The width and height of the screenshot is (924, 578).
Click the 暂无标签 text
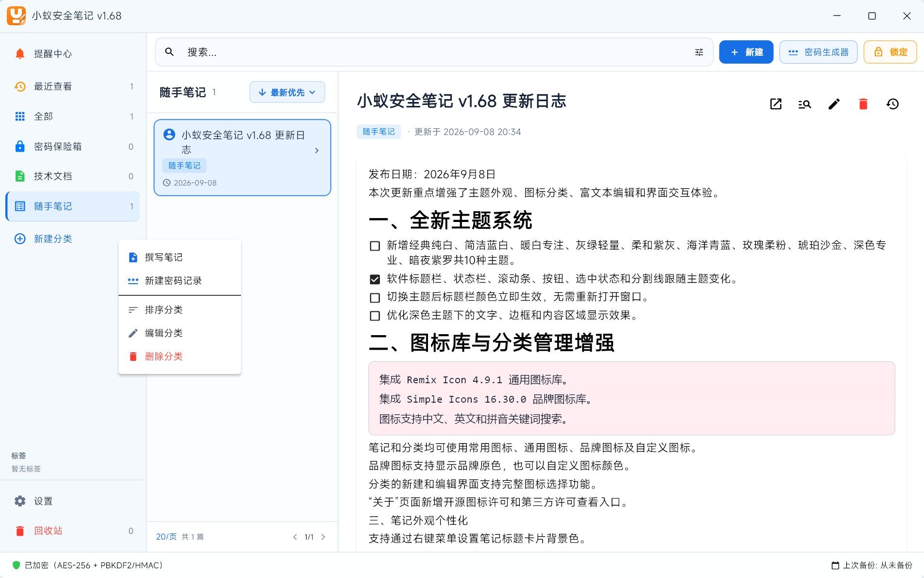26,469
